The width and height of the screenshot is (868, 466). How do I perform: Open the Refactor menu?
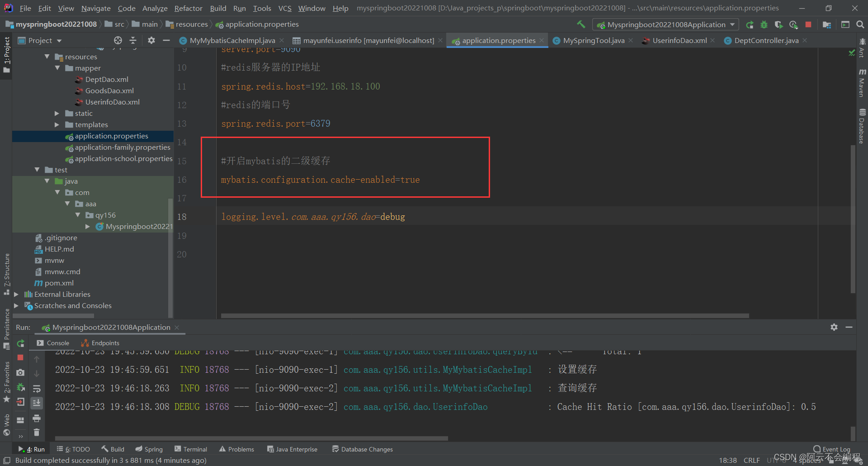click(188, 8)
